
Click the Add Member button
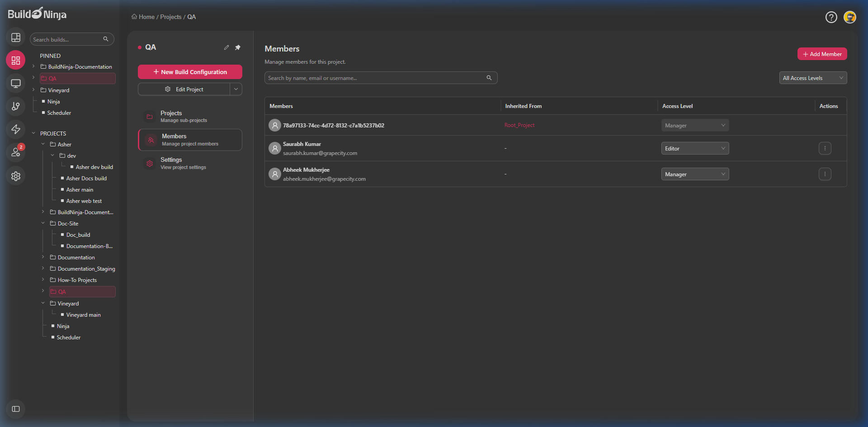coord(822,54)
